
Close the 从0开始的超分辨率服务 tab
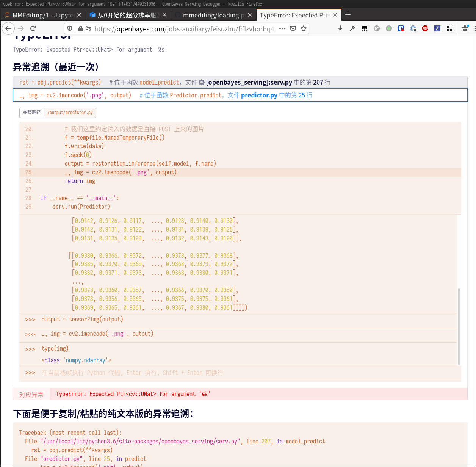(x=164, y=15)
